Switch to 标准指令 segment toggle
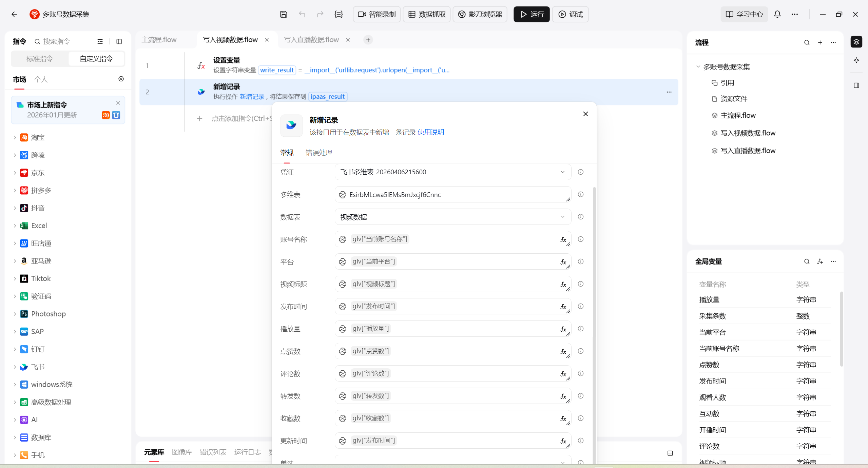The image size is (868, 468). click(40, 59)
